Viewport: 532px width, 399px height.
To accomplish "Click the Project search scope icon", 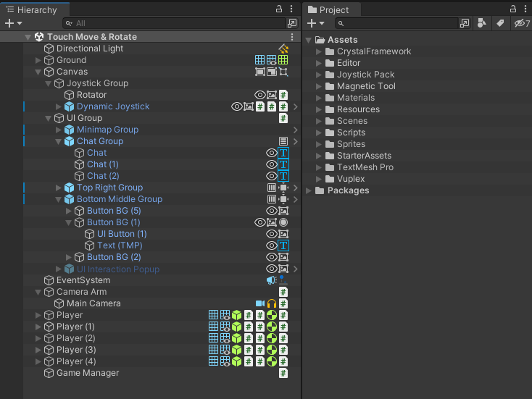I will pos(465,23).
